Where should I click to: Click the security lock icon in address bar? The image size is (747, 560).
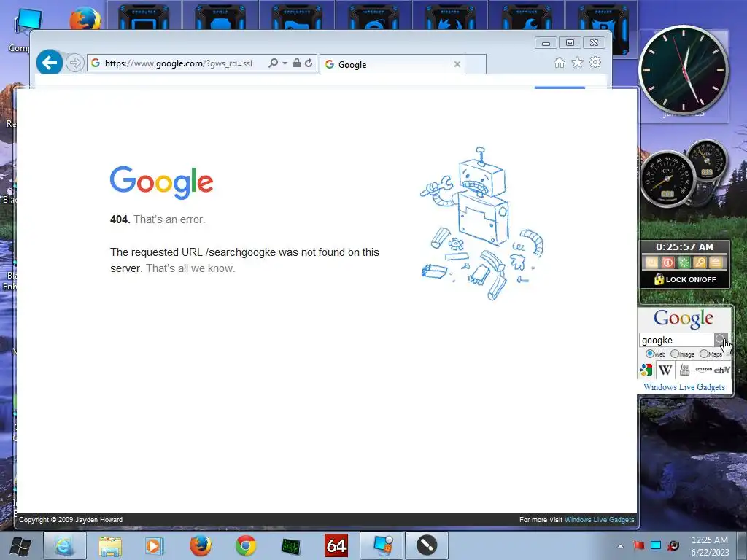[x=296, y=63]
